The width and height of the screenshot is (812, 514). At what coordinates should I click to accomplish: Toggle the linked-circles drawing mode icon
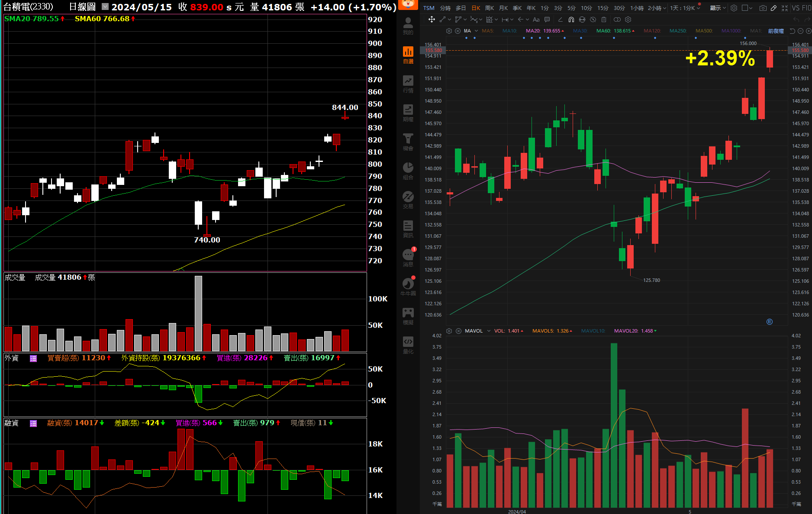pyautogui.click(x=617, y=19)
